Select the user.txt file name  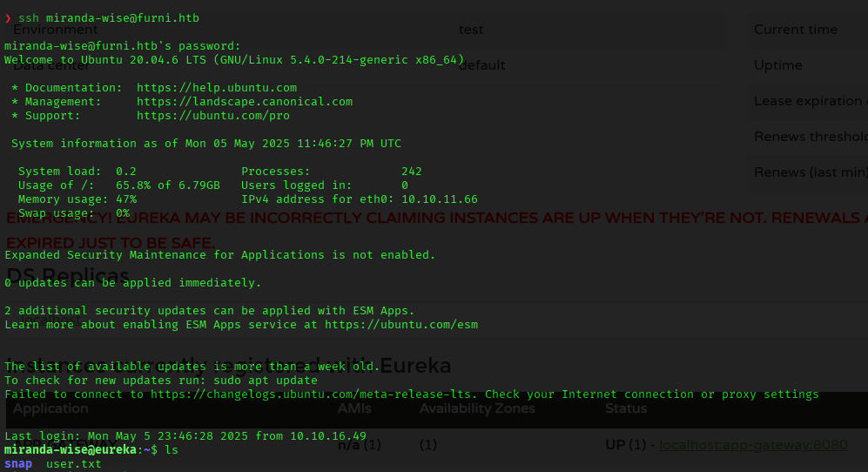click(x=73, y=464)
